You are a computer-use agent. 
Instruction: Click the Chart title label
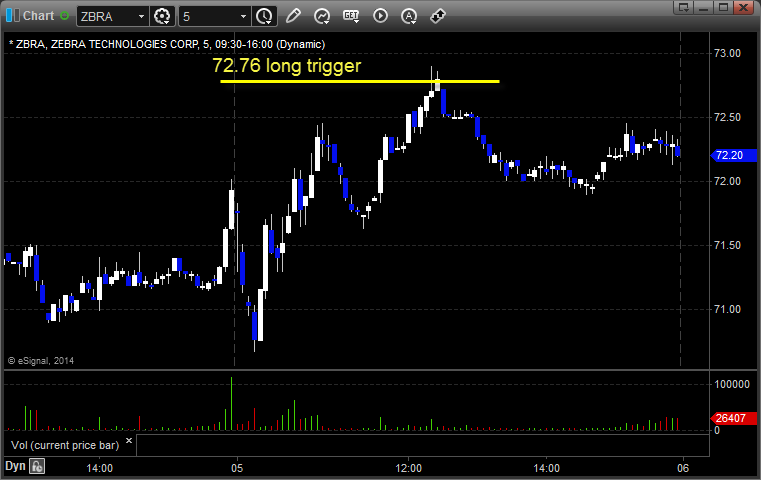coord(38,16)
